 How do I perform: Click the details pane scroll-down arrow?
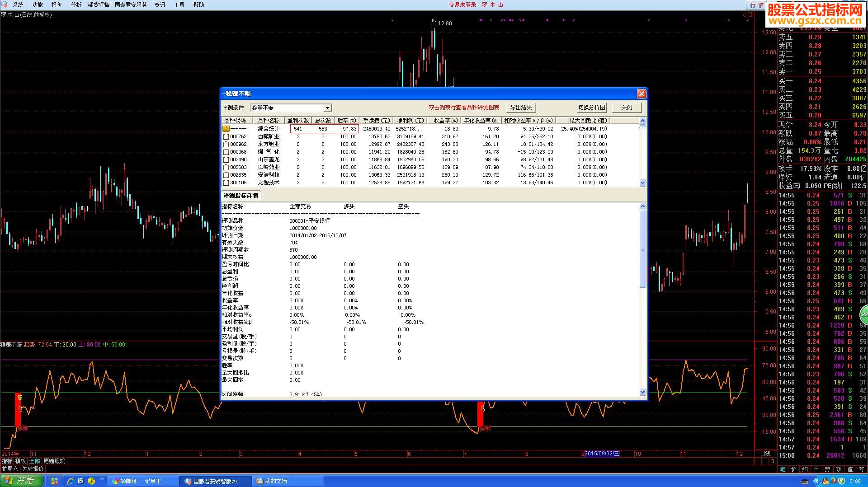point(642,392)
